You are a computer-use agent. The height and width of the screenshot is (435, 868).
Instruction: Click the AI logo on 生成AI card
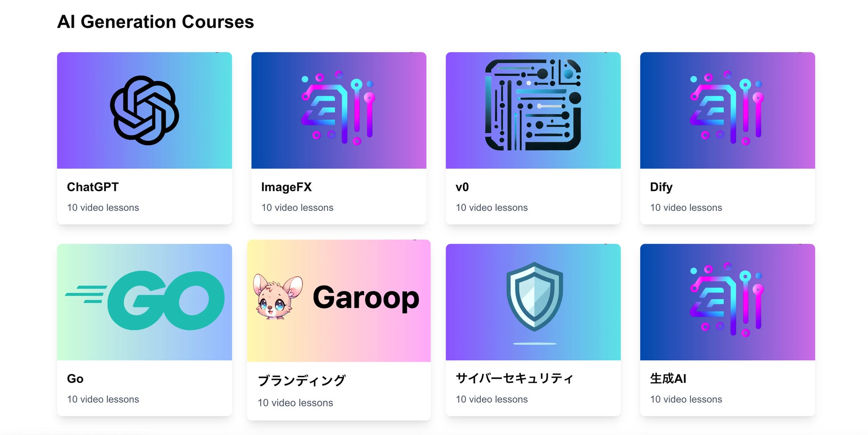(727, 299)
